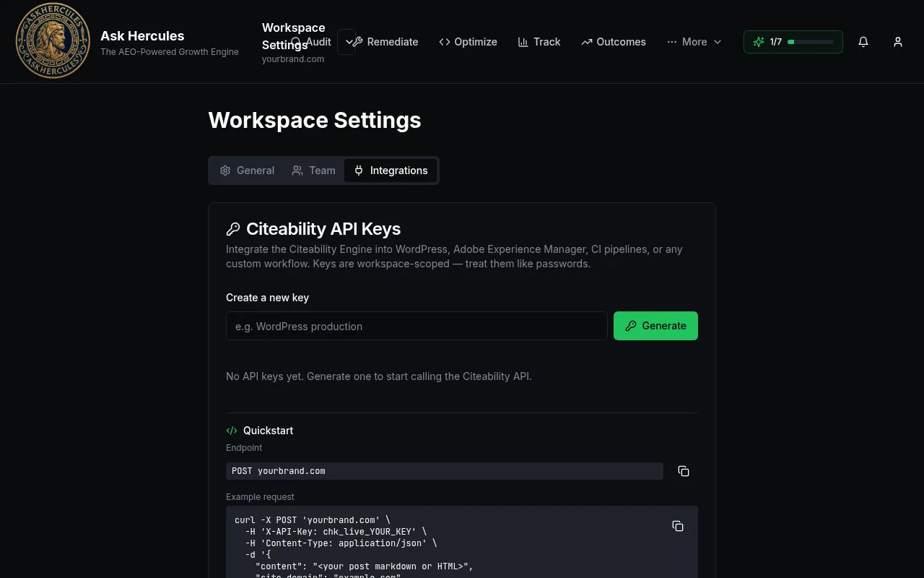Click the Quickstart section label

(x=268, y=431)
